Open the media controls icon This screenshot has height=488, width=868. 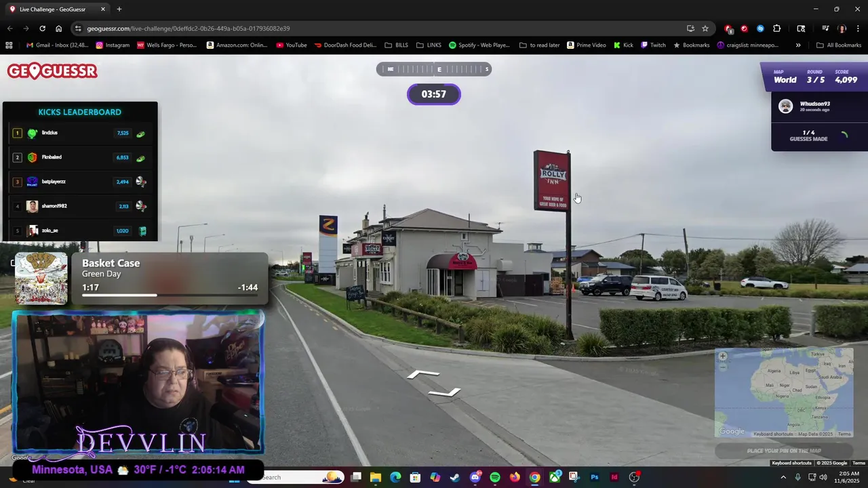pos(825,28)
